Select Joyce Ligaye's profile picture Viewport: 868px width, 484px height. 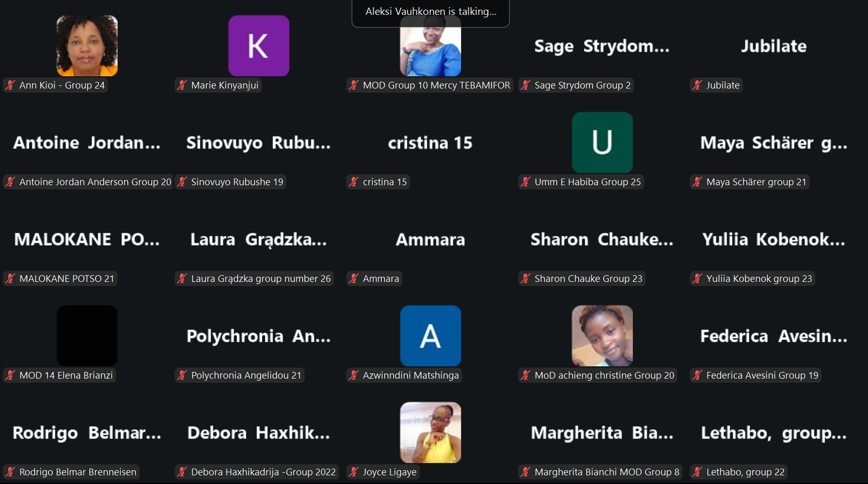pos(430,432)
